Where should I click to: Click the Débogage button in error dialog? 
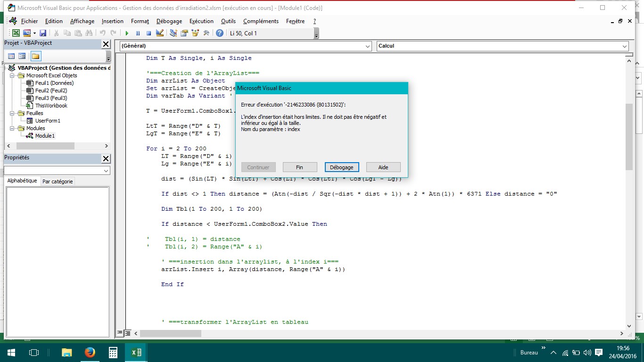tap(342, 167)
